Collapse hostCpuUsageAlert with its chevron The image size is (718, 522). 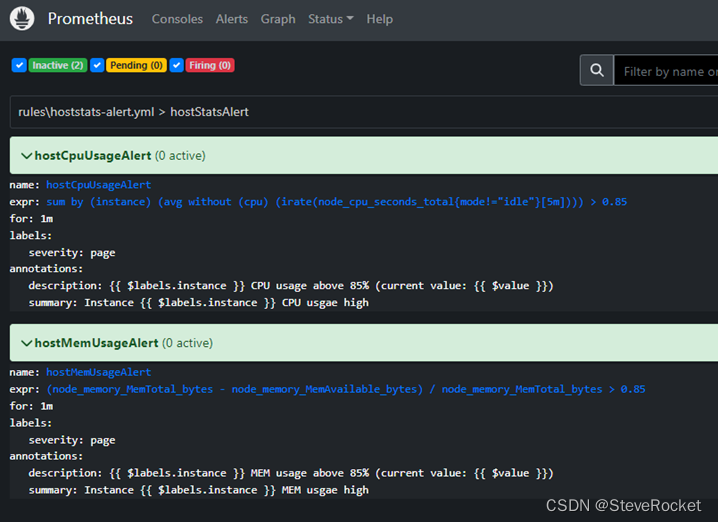pos(27,156)
